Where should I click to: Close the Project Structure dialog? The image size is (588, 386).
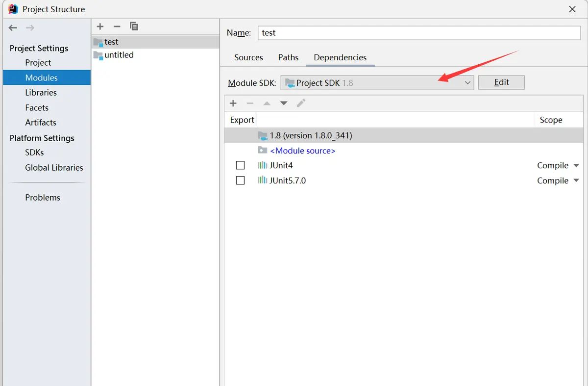tap(572, 9)
